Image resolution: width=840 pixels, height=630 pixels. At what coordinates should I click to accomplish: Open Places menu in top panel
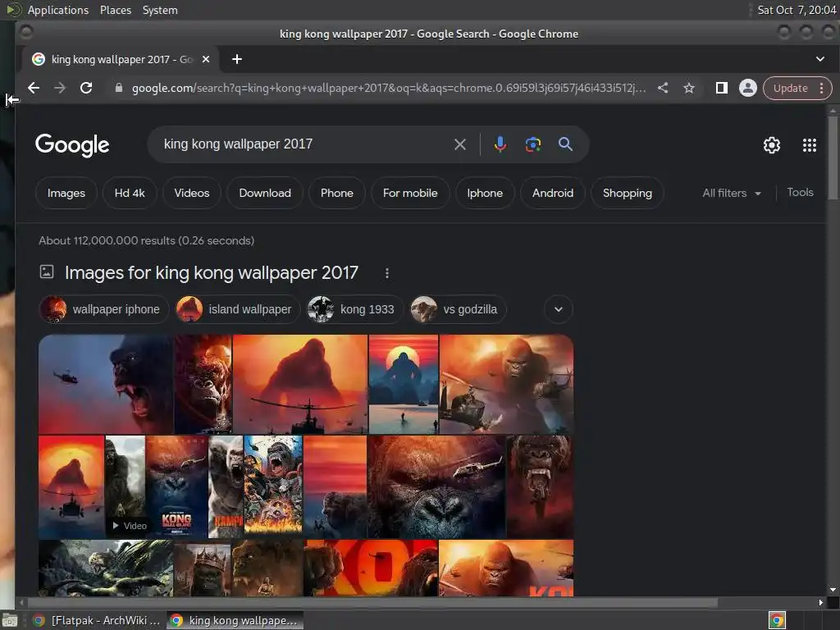click(116, 10)
